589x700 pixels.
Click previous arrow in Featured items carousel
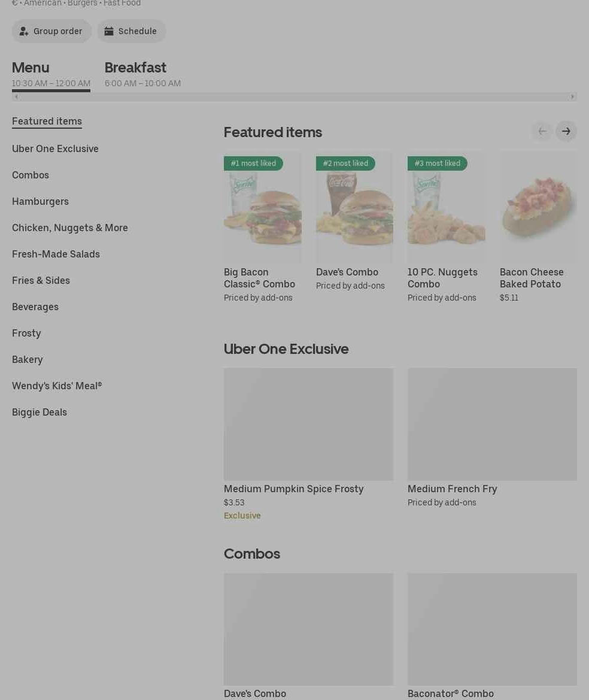(x=542, y=131)
